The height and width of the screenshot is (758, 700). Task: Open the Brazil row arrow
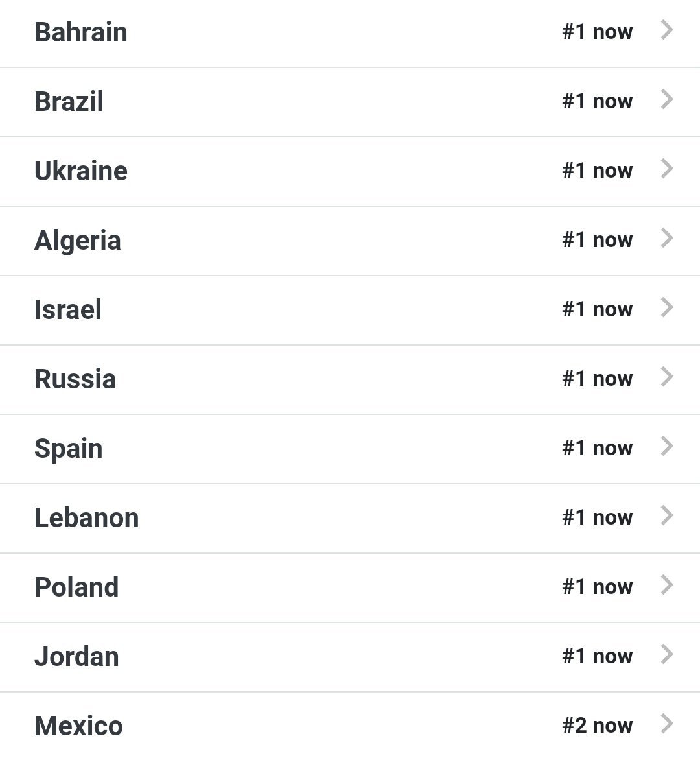pos(667,99)
